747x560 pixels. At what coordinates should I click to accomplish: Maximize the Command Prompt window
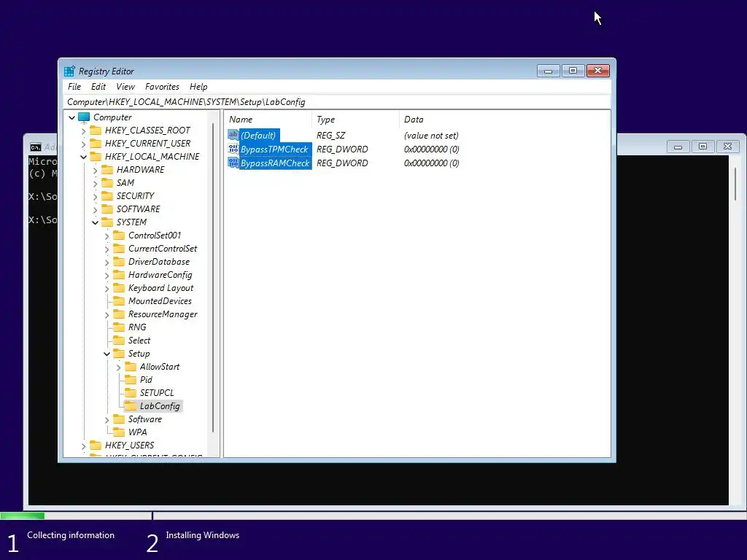click(703, 147)
